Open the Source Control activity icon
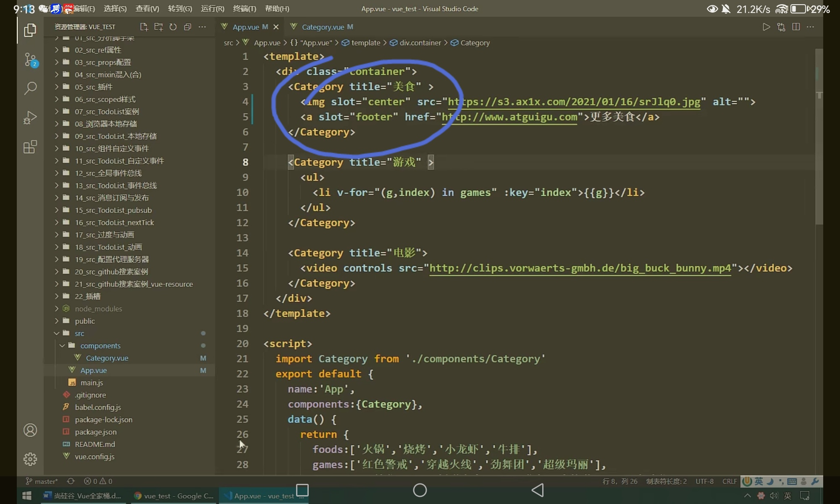The width and height of the screenshot is (840, 504). tap(30, 60)
